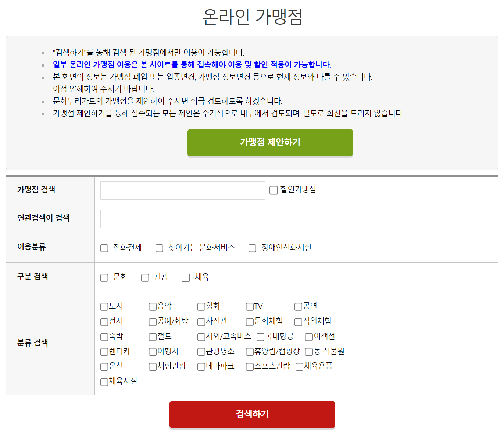Check the 체육 category checkbox
Screen dimensions: 504x437
tap(186, 278)
